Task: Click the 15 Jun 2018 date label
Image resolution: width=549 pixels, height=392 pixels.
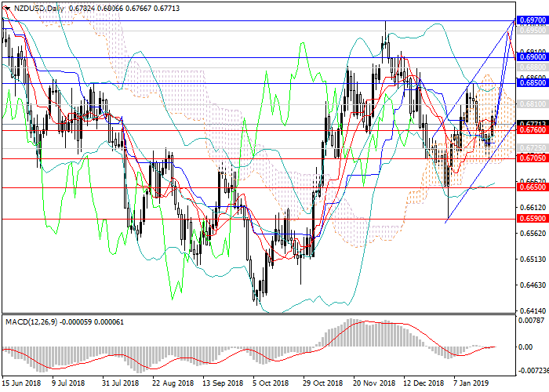Action: (x=20, y=384)
